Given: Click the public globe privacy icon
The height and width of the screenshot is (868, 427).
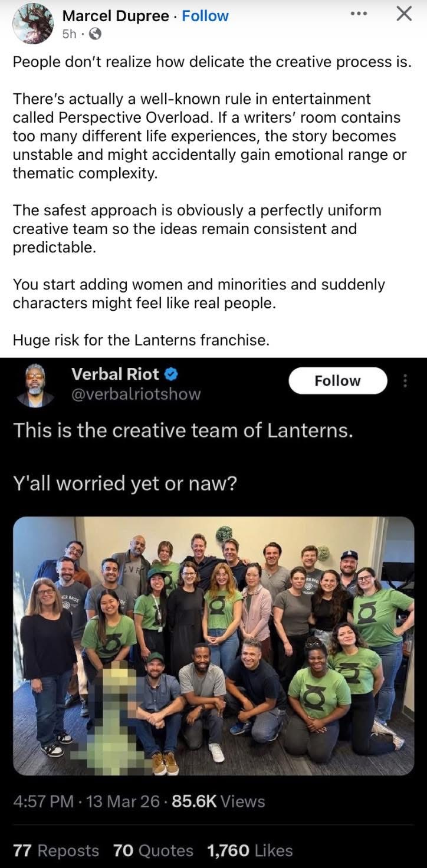Looking at the screenshot, I should [95, 34].
